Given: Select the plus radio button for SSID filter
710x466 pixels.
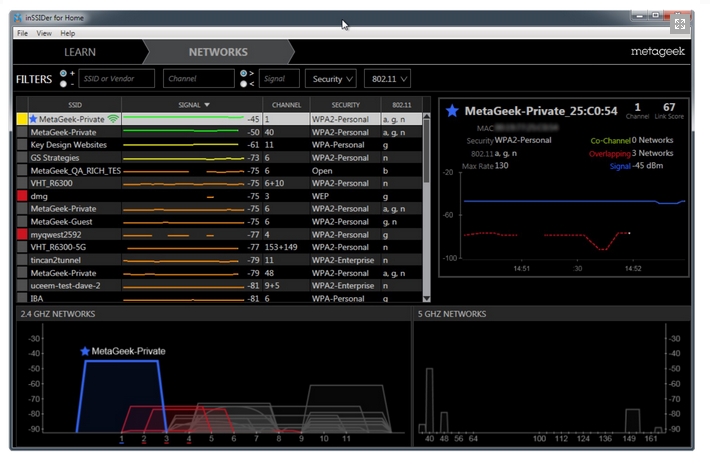Looking at the screenshot, I should (62, 73).
